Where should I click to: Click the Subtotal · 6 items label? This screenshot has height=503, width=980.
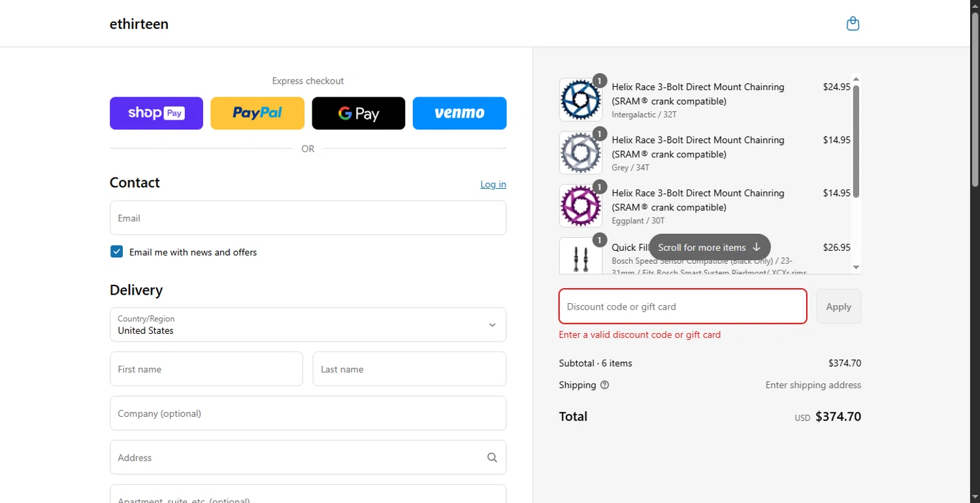pos(595,363)
